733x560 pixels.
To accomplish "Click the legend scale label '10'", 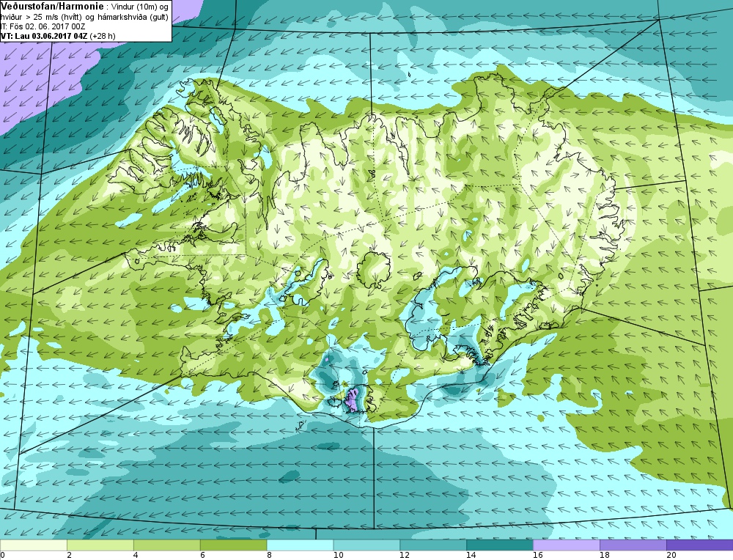I will pyautogui.click(x=338, y=556).
